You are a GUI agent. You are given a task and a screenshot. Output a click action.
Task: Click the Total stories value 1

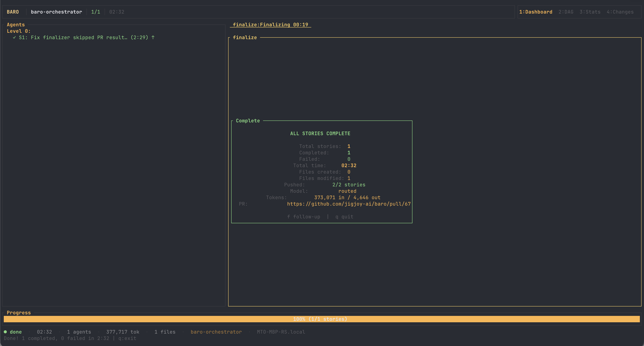pos(349,146)
